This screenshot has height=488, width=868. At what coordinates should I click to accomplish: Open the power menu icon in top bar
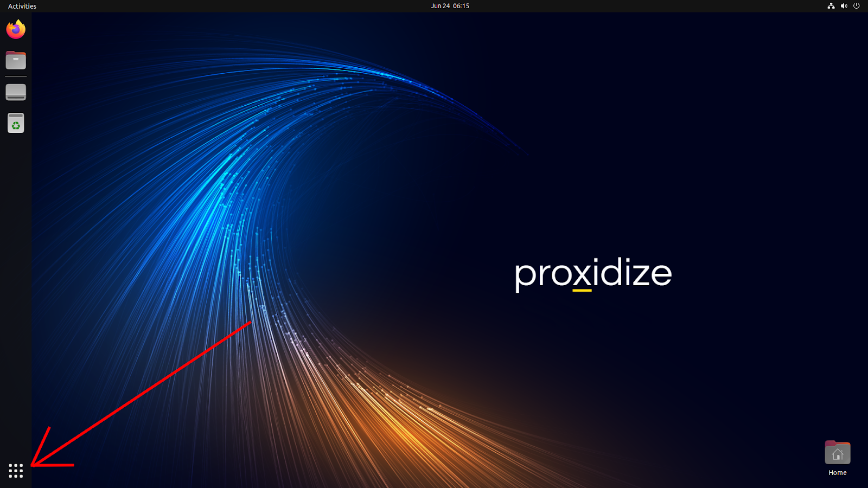(857, 6)
